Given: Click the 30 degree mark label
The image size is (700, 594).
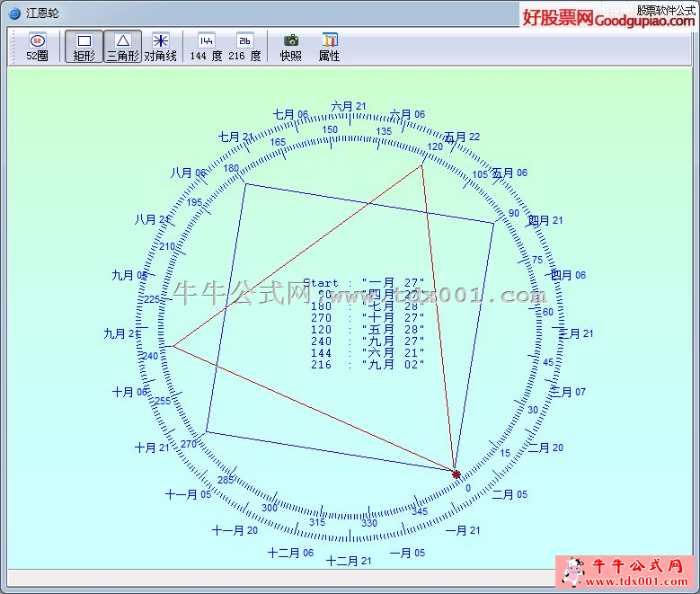Looking at the screenshot, I should [x=533, y=410].
